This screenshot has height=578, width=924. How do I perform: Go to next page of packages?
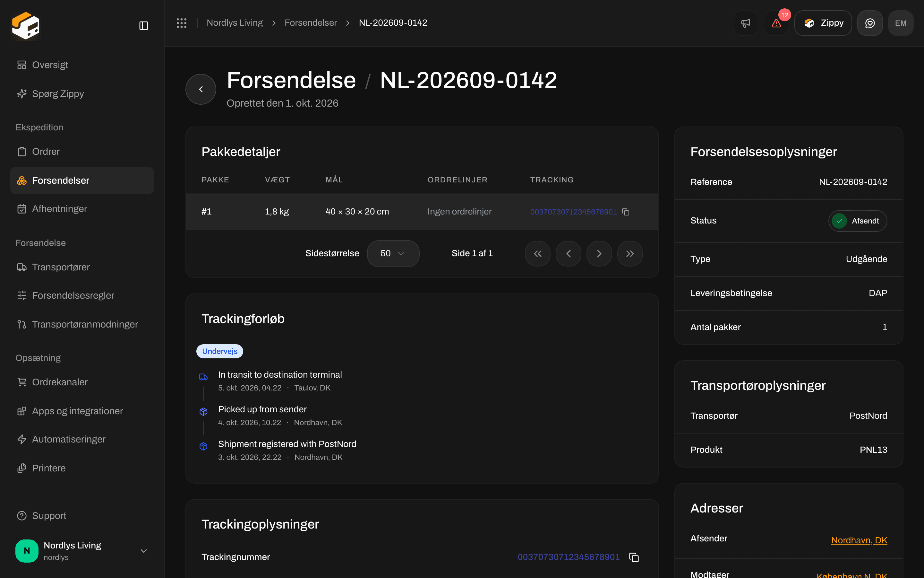[x=599, y=253]
